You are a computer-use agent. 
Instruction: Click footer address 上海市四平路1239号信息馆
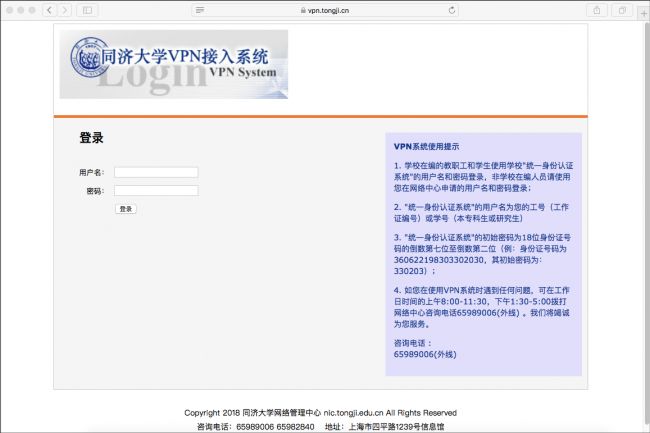(396, 426)
